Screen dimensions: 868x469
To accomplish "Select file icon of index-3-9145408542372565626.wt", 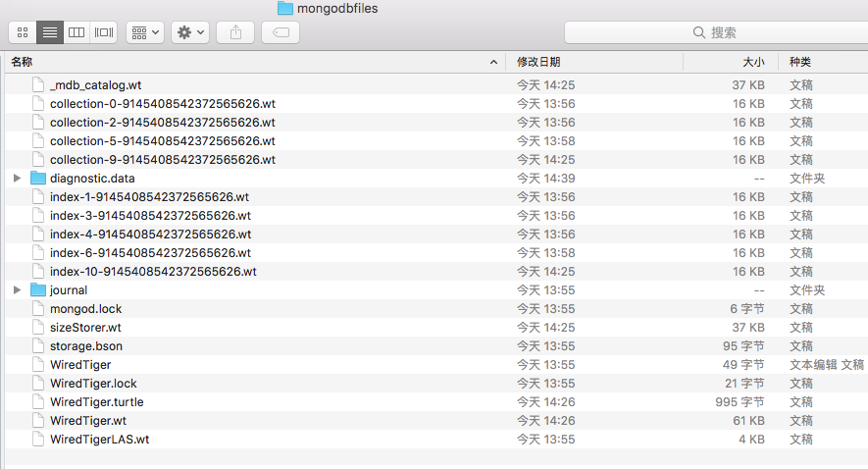I will click(38, 216).
